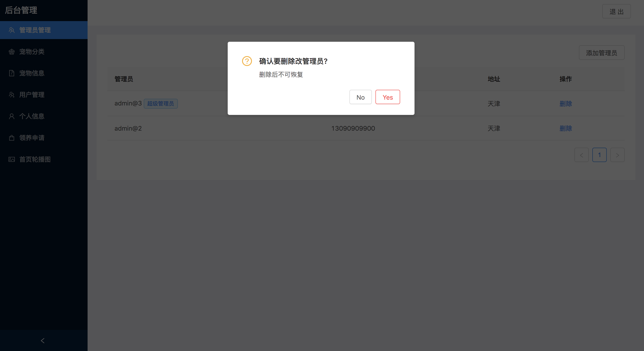This screenshot has width=644, height=351.
Task: Go to previous page arrow
Action: (x=581, y=155)
